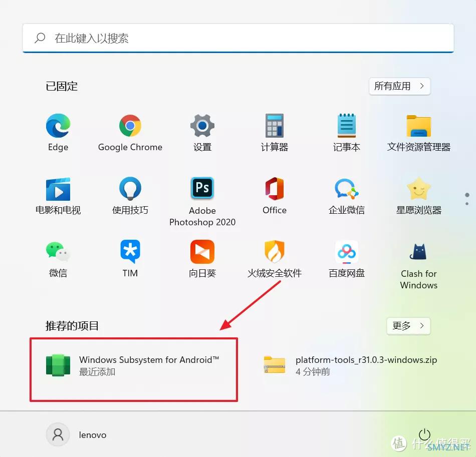
Task: Launch 微信 WeChat
Action: (58, 259)
